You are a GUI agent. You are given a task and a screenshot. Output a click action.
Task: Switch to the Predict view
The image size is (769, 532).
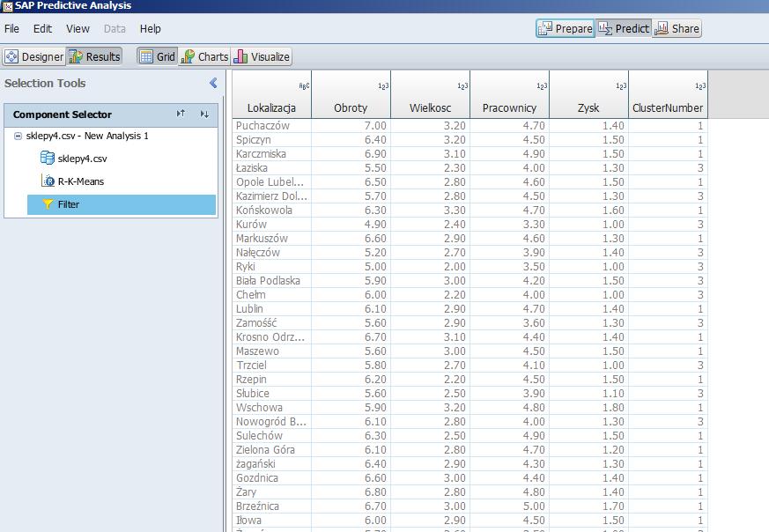click(x=624, y=28)
